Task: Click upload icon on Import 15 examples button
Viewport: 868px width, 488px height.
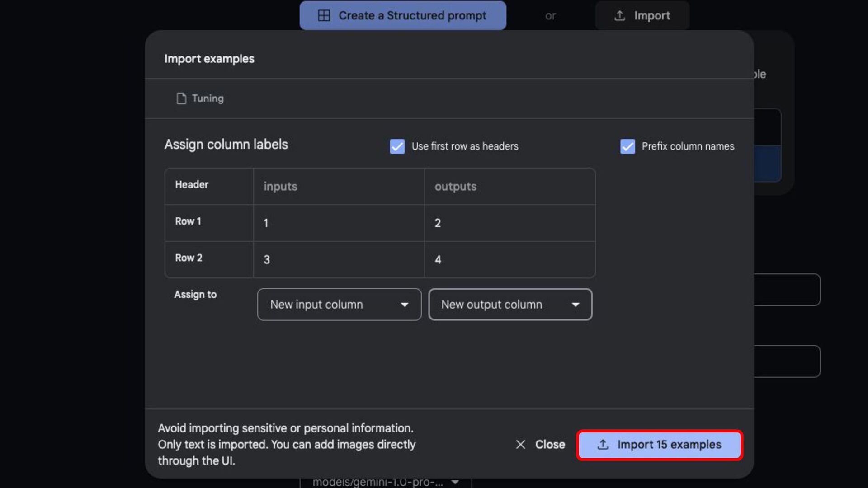Action: pyautogui.click(x=603, y=445)
